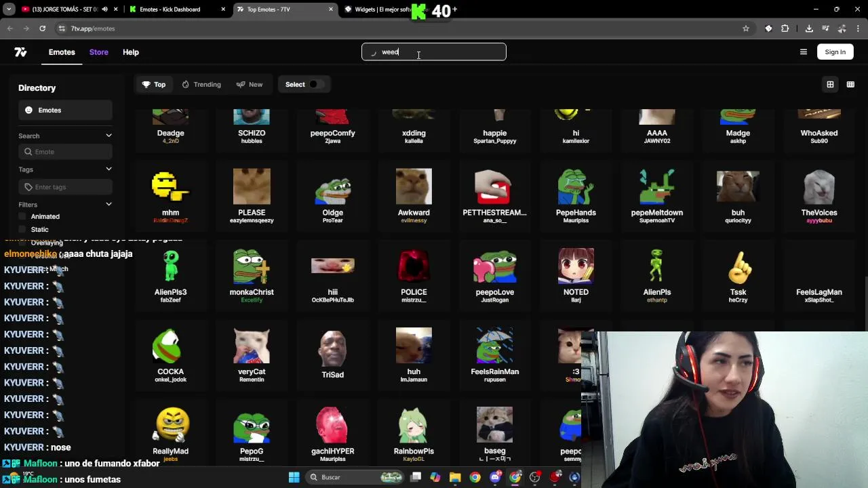The height and width of the screenshot is (488, 868).
Task: Open the AlienPls3 emote
Action: [170, 276]
